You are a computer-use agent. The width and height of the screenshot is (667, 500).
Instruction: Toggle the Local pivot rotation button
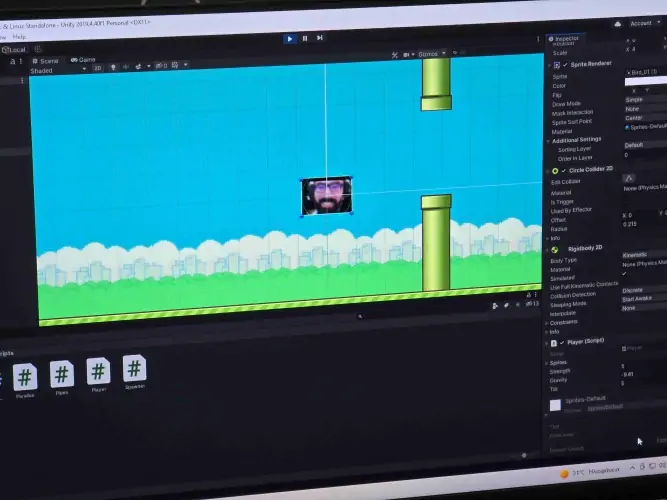click(x=14, y=50)
